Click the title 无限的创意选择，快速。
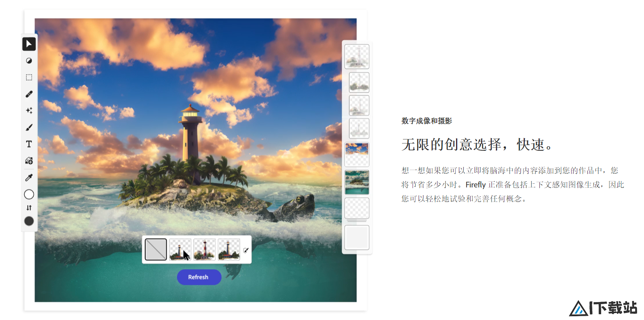Viewport: 644px width, 320px height. pyautogui.click(x=477, y=144)
